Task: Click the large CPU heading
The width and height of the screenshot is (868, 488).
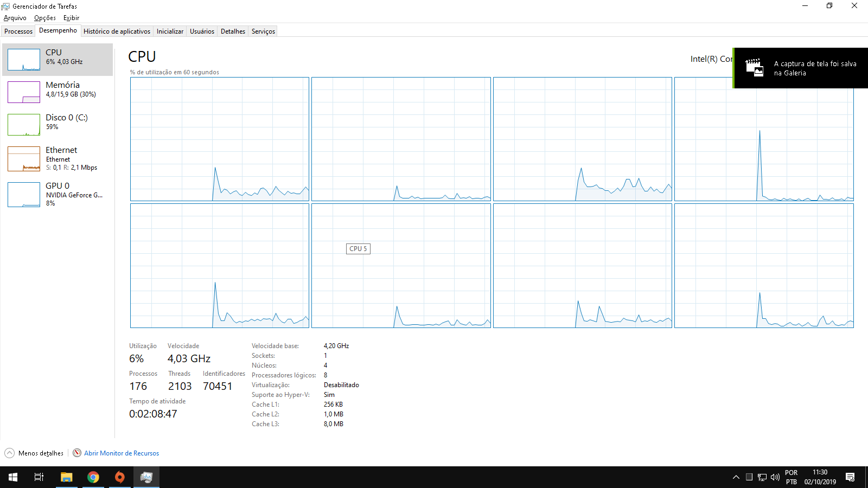Action: tap(142, 56)
